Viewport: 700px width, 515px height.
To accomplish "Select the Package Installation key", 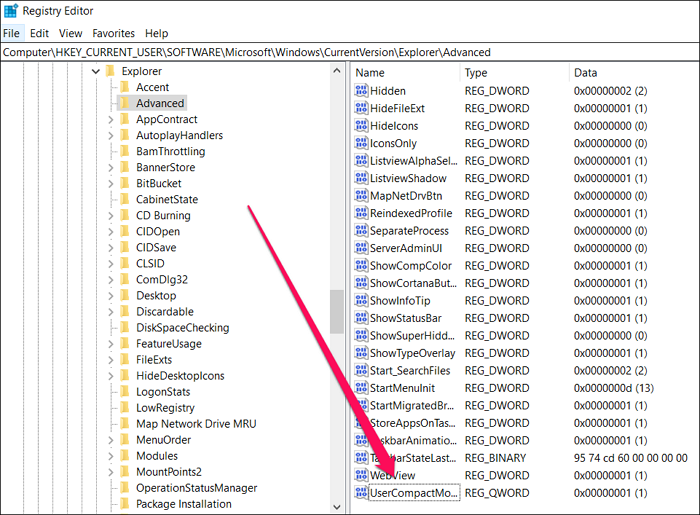I will tap(184, 504).
